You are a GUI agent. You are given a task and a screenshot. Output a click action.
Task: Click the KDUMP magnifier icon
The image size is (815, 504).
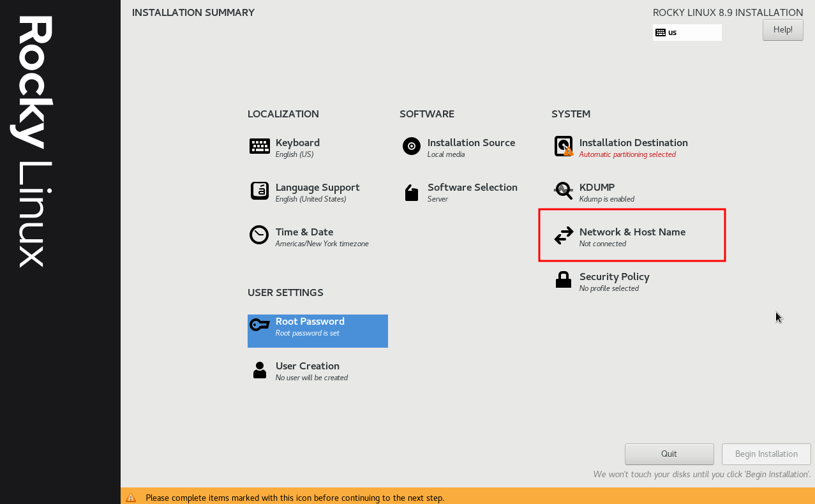(x=564, y=191)
